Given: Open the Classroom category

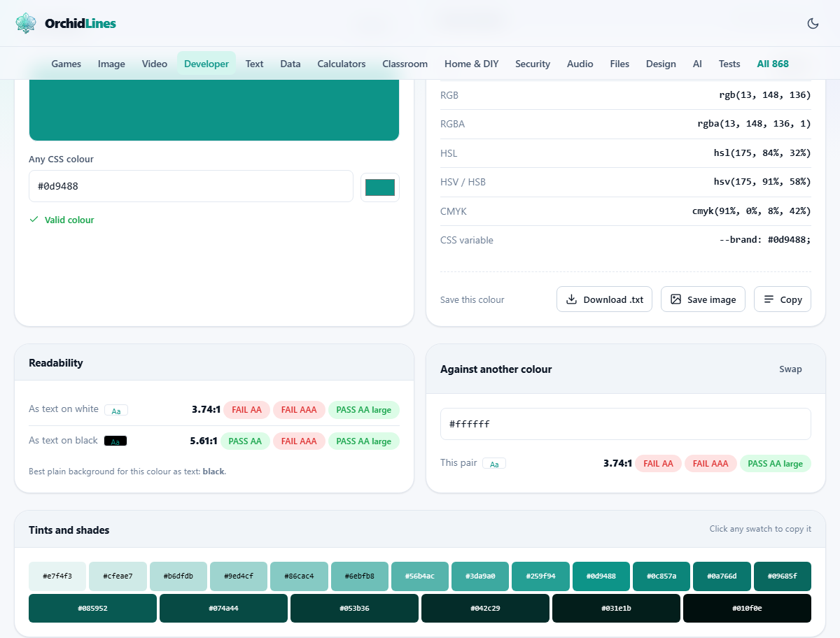Looking at the screenshot, I should pyautogui.click(x=405, y=64).
